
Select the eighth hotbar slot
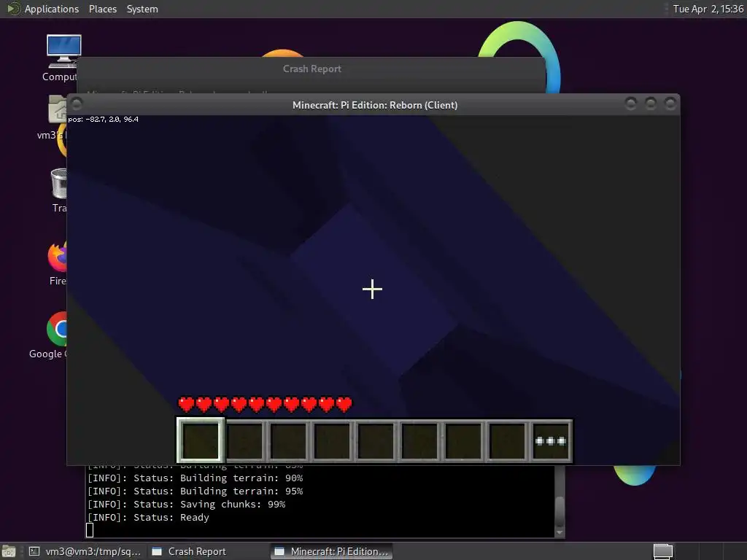[x=508, y=441]
